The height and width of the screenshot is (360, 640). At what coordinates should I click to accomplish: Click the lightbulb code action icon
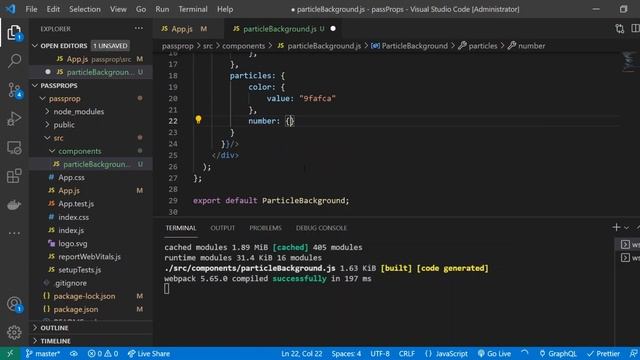click(198, 119)
